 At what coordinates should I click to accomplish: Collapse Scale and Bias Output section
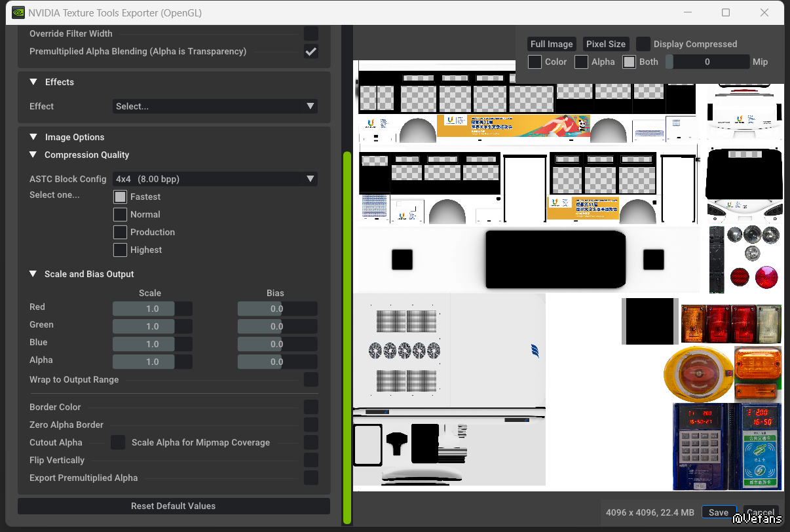click(33, 274)
